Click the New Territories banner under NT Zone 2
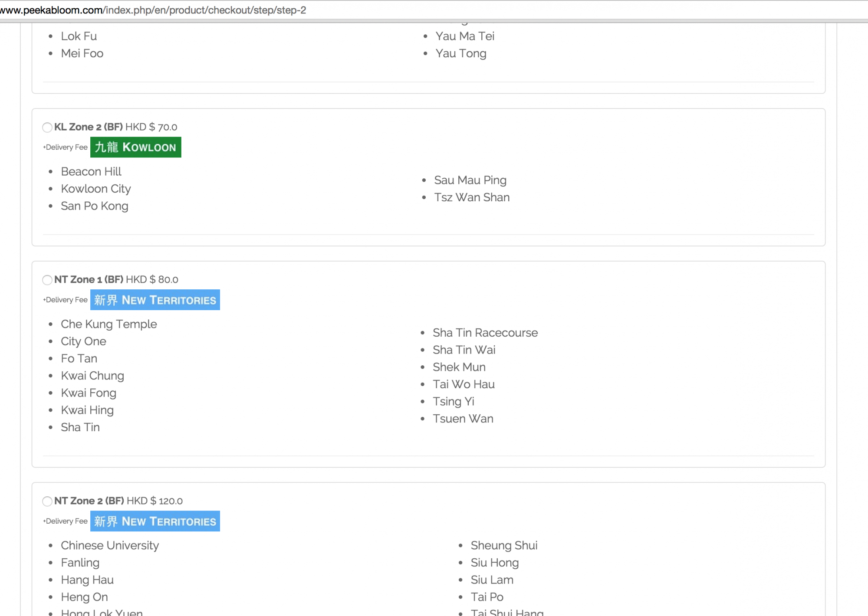 [x=155, y=521]
